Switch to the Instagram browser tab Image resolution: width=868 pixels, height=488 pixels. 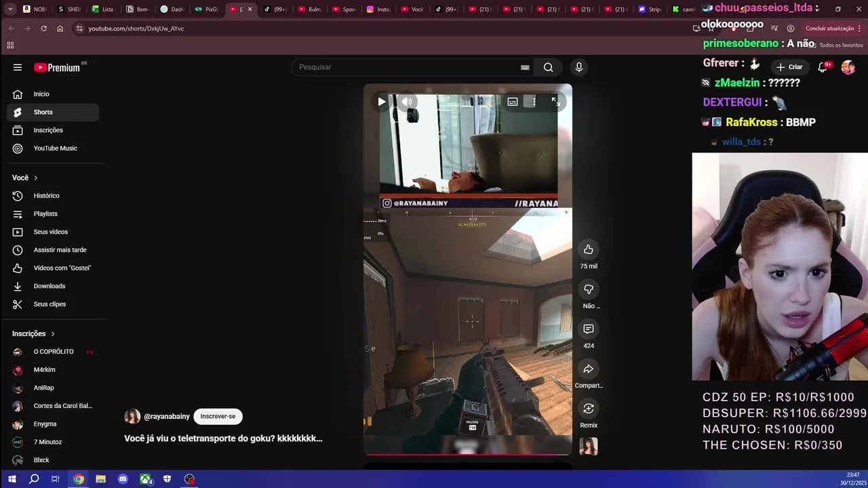coord(378,9)
